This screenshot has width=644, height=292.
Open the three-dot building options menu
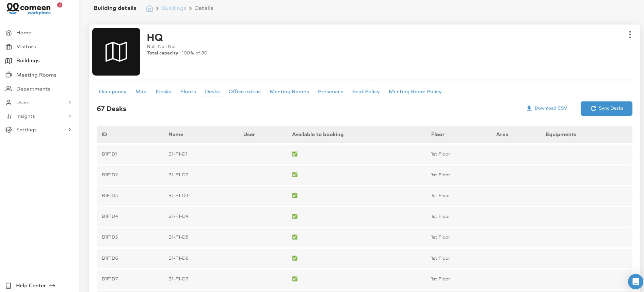pyautogui.click(x=630, y=35)
